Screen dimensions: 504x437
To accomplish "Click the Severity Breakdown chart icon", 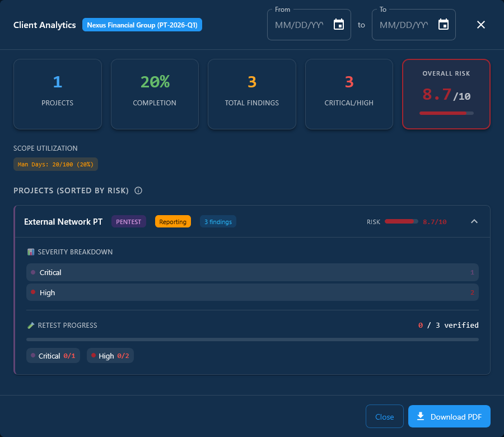I will click(31, 252).
